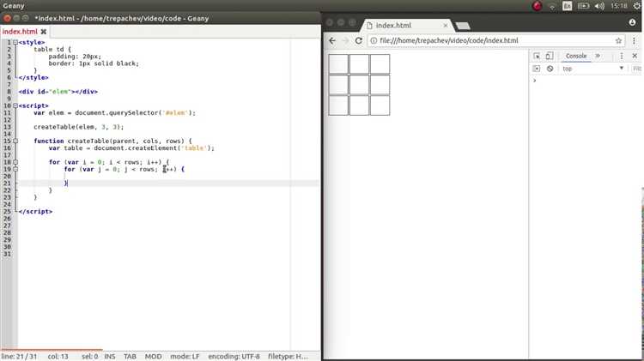Go back using Chrome's back arrow
This screenshot has width=644, height=361.
point(332,40)
